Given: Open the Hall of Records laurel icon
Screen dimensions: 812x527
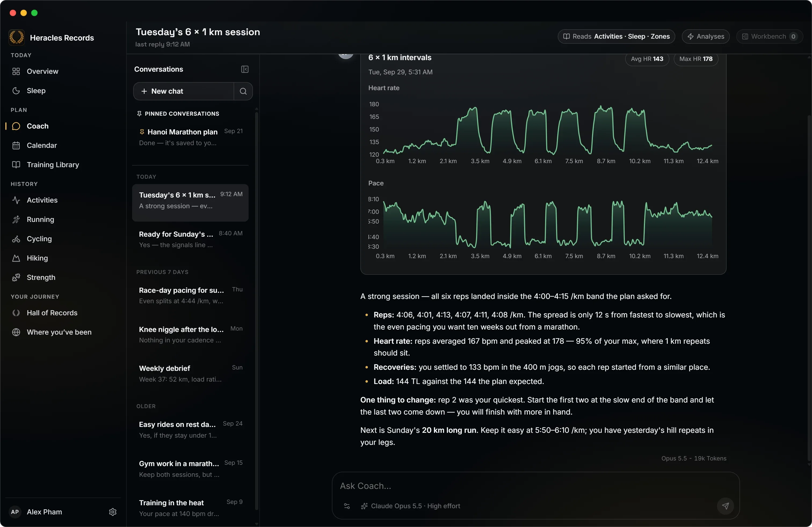Looking at the screenshot, I should pos(16,313).
